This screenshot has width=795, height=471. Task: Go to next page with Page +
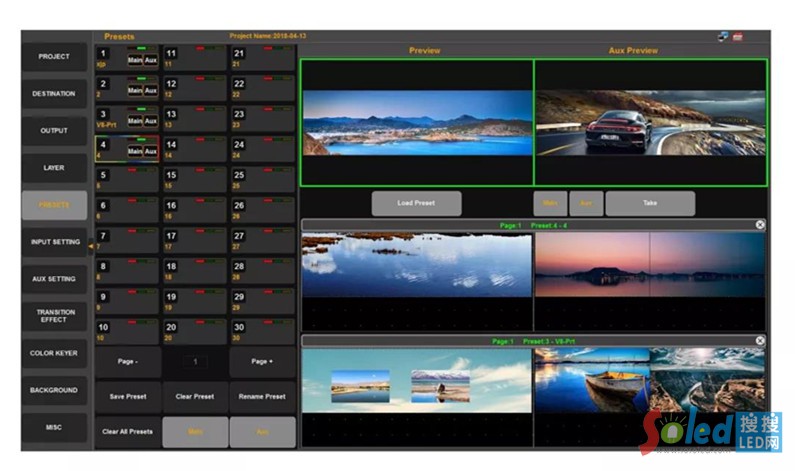(262, 361)
